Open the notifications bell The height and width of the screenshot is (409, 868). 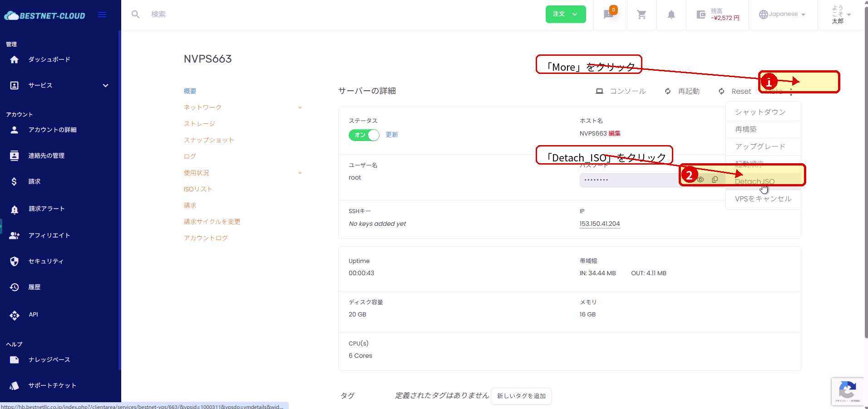coord(671,15)
